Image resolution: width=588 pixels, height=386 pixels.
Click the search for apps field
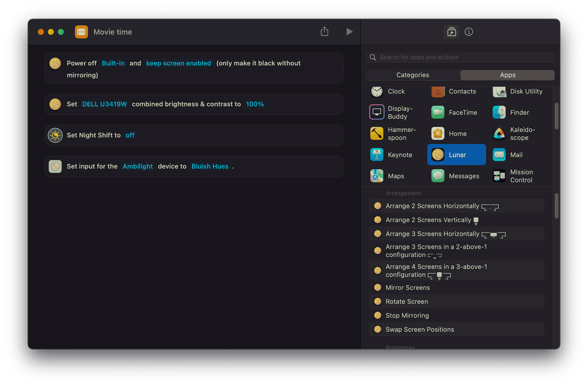click(x=459, y=57)
